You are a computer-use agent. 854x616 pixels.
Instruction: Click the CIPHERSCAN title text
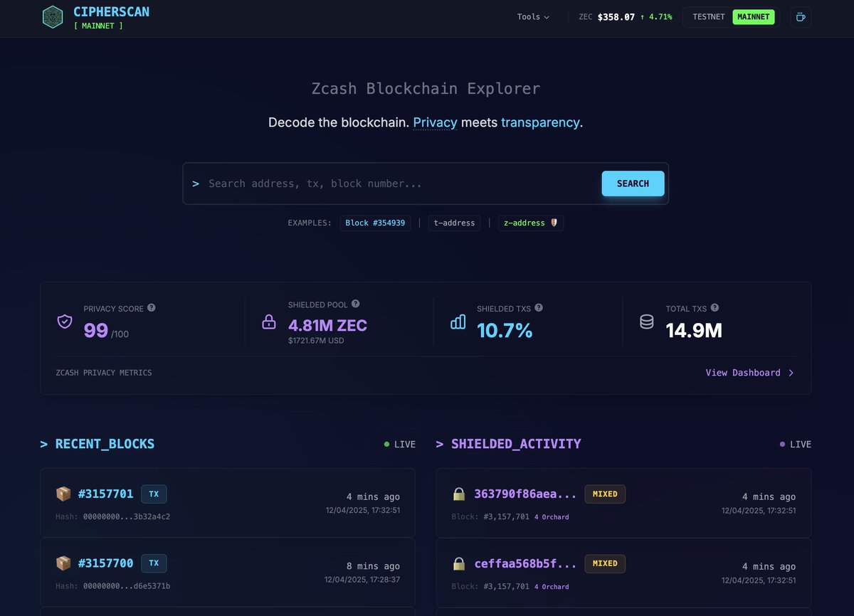pos(111,12)
